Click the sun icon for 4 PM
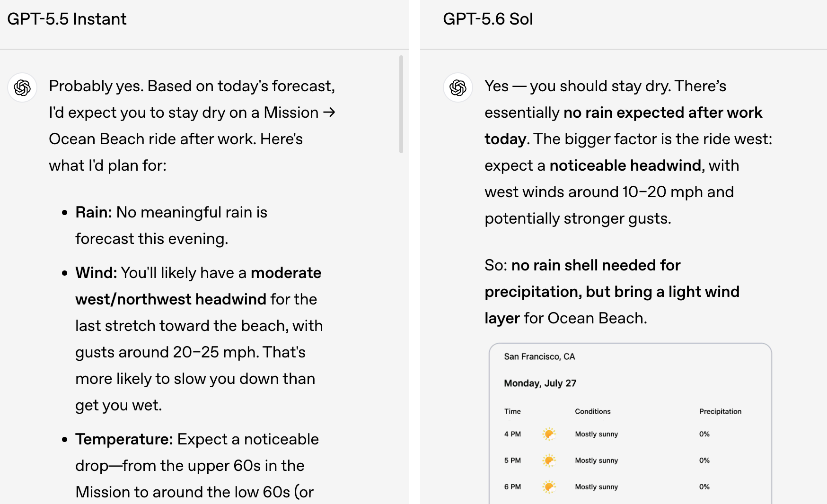The height and width of the screenshot is (504, 827). [549, 434]
